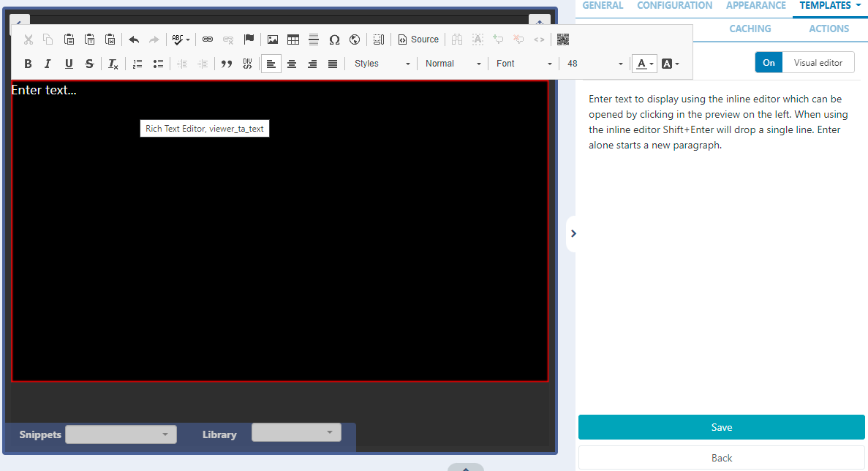868x471 pixels.
Task: Open the Configuration tab
Action: 674,6
